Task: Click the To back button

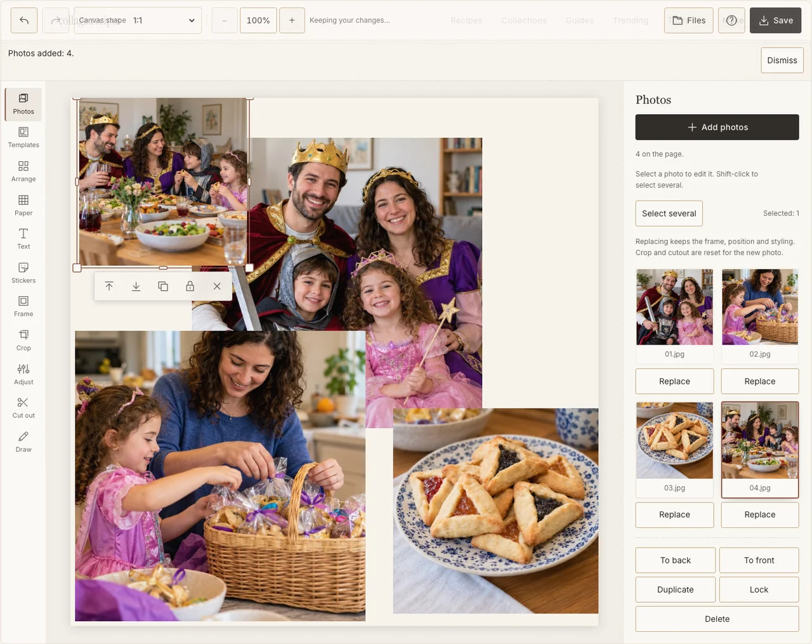Action: click(x=676, y=560)
